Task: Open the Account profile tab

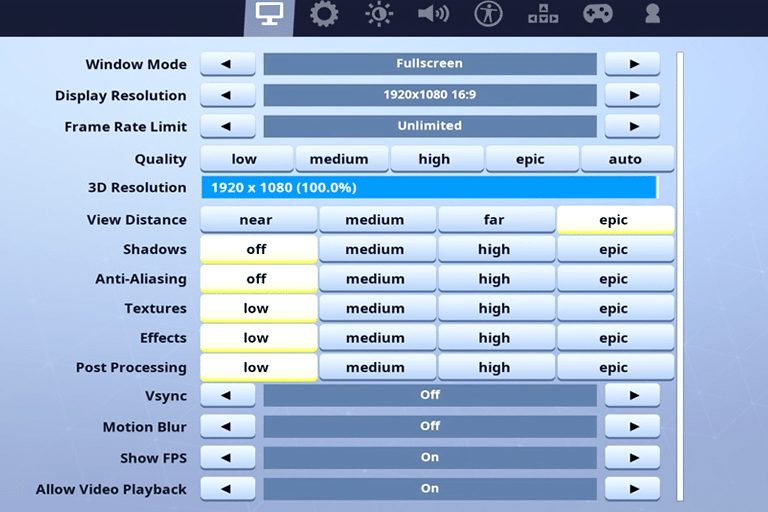Action: pyautogui.click(x=652, y=13)
